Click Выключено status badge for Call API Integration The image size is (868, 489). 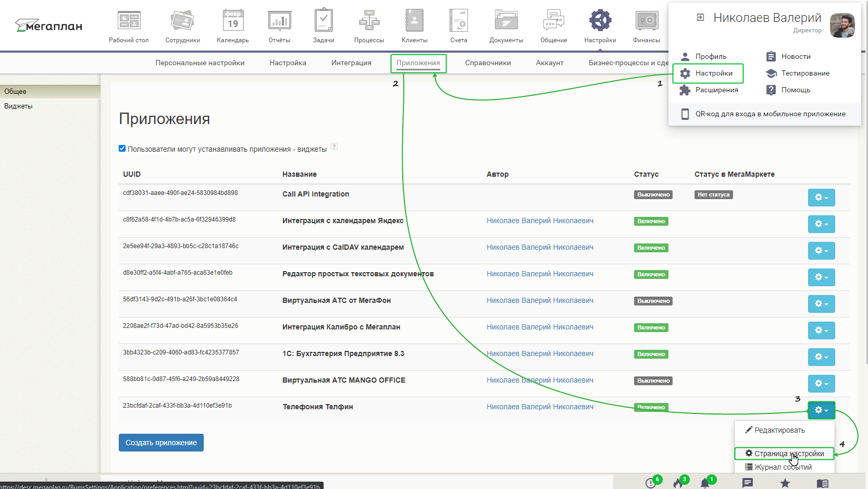pyautogui.click(x=653, y=194)
